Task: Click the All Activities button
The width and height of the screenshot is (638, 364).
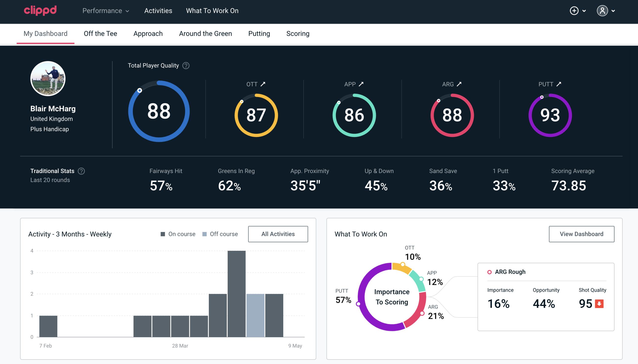Action: (x=278, y=234)
